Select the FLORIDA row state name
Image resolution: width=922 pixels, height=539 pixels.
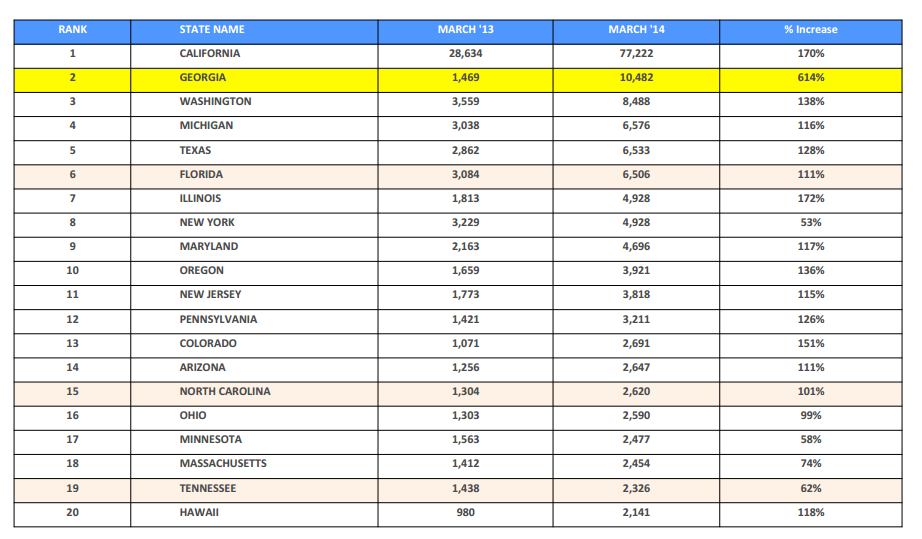pos(200,174)
